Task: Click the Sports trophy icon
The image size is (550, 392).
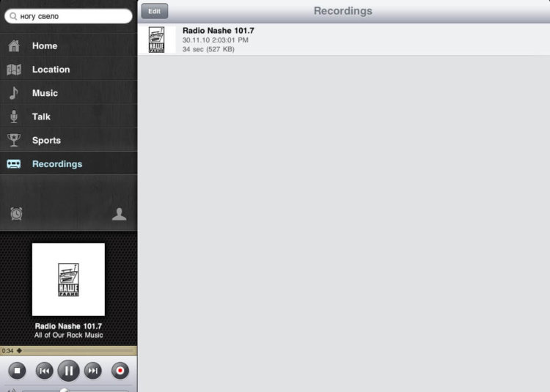Action: pyautogui.click(x=14, y=140)
